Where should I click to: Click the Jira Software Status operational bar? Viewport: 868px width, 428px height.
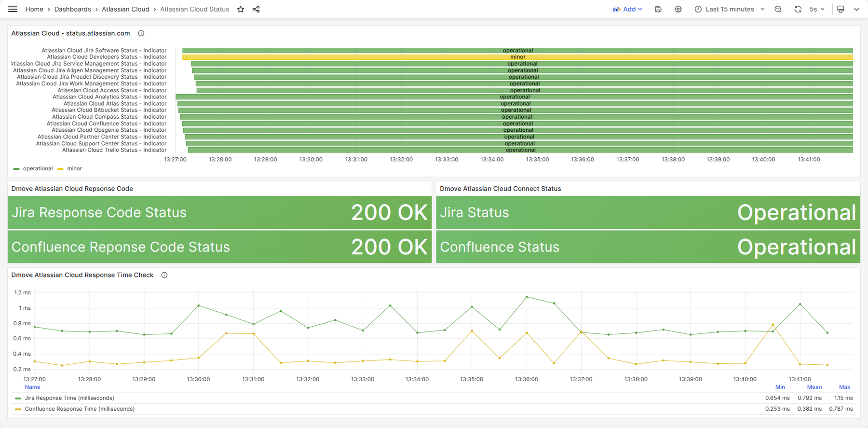coord(517,50)
